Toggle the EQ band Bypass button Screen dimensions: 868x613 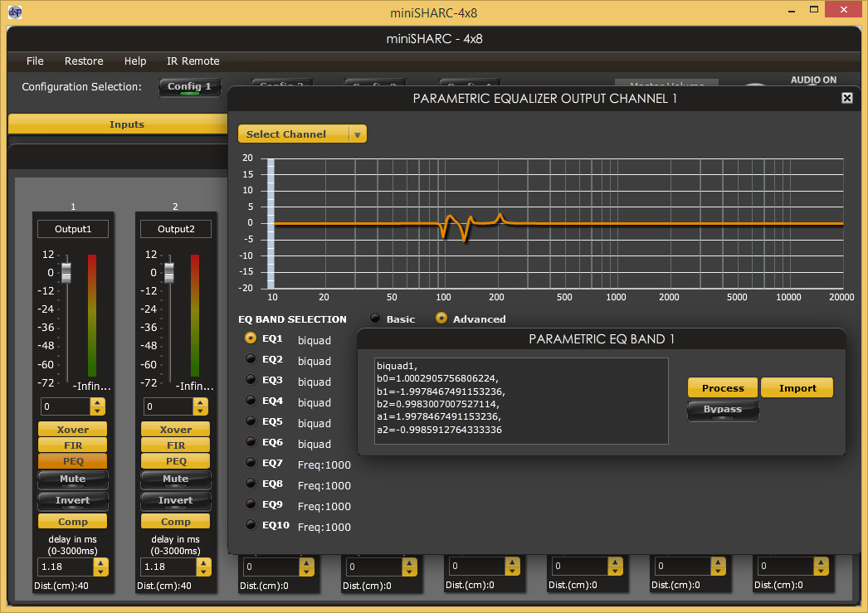point(723,411)
